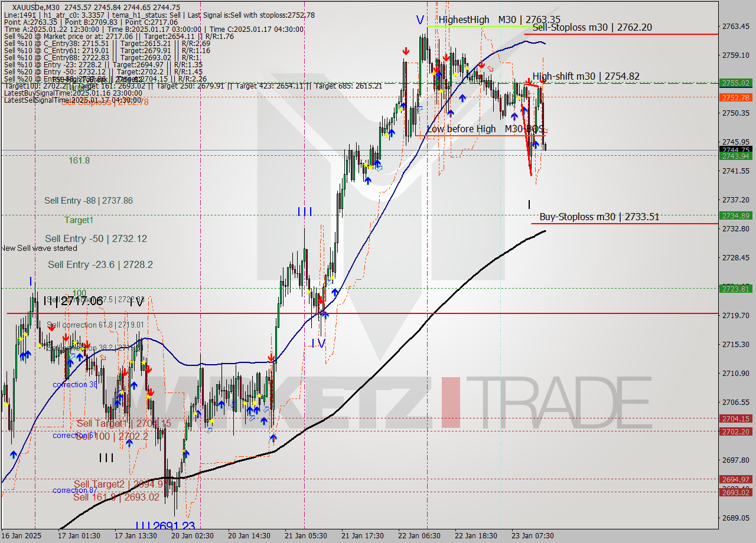This screenshot has height=543, width=756.
Task: Click the New Sell wave started text
Action: [39, 248]
